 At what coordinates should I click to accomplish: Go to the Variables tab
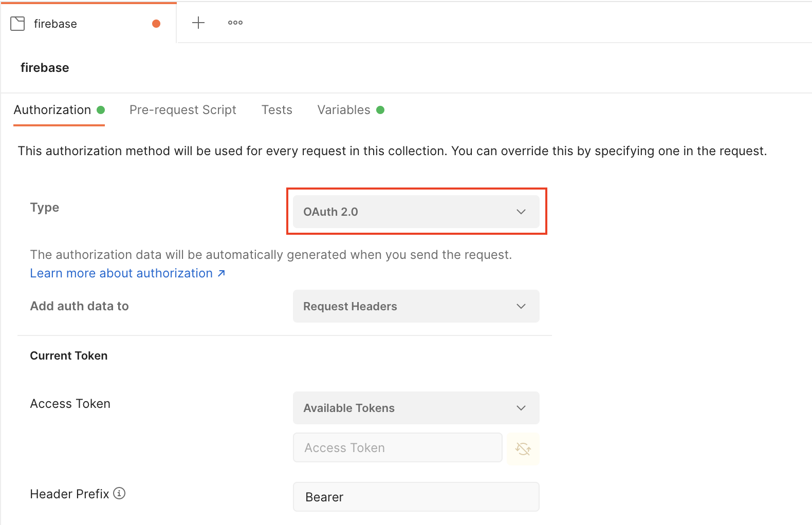coord(343,110)
